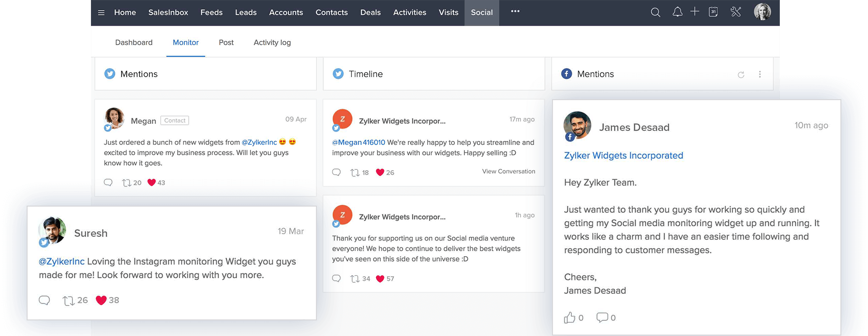Open the @ZylkerInc mention in Suresh's tweet

coord(62,261)
